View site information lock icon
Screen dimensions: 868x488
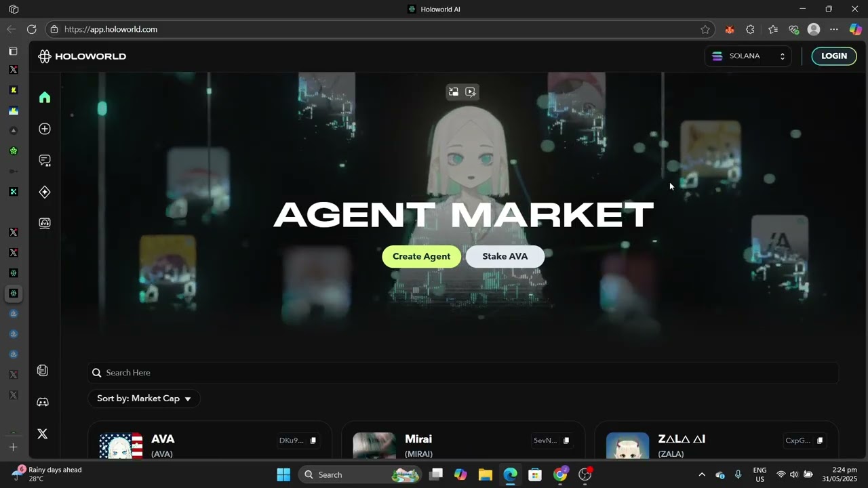54,29
